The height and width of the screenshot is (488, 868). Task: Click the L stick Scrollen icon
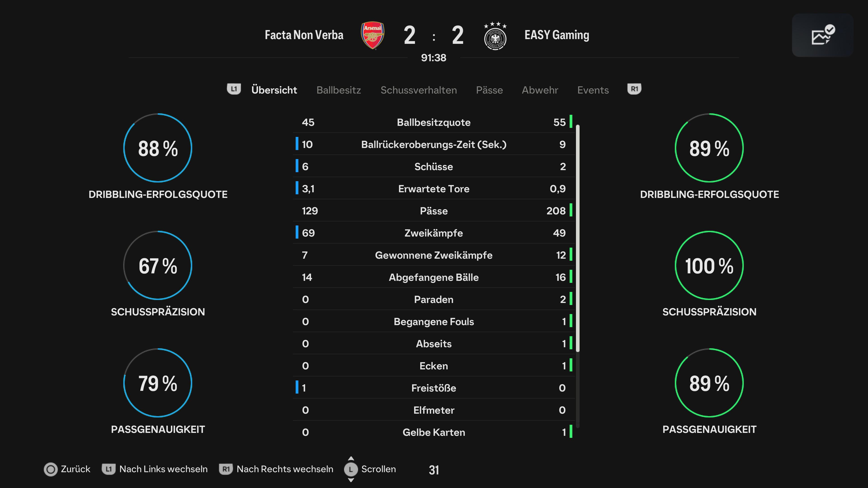point(351,469)
